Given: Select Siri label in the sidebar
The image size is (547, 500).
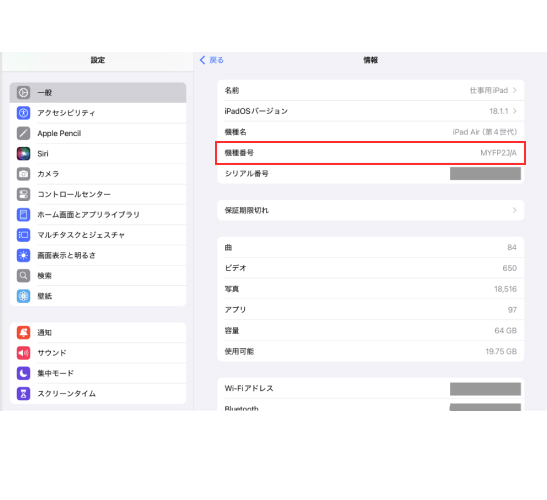Looking at the screenshot, I should (43, 154).
